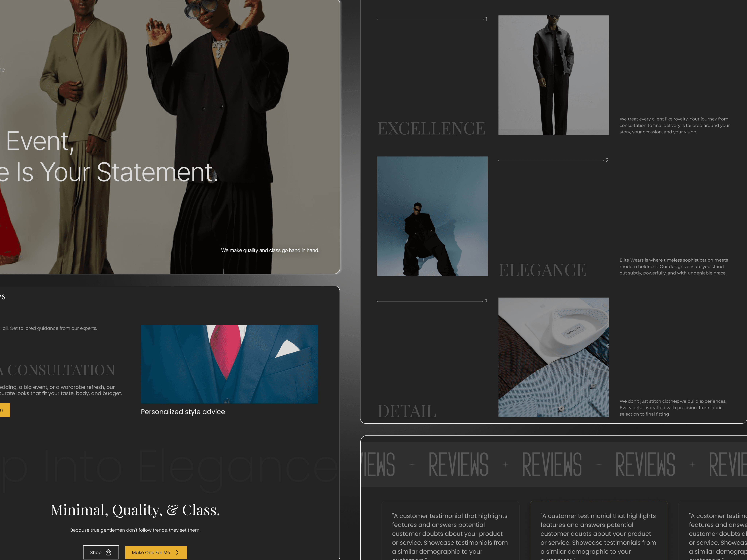The width and height of the screenshot is (747, 560).
Task: Click the 'Because true gentlemen' subtitle line
Action: (x=135, y=530)
